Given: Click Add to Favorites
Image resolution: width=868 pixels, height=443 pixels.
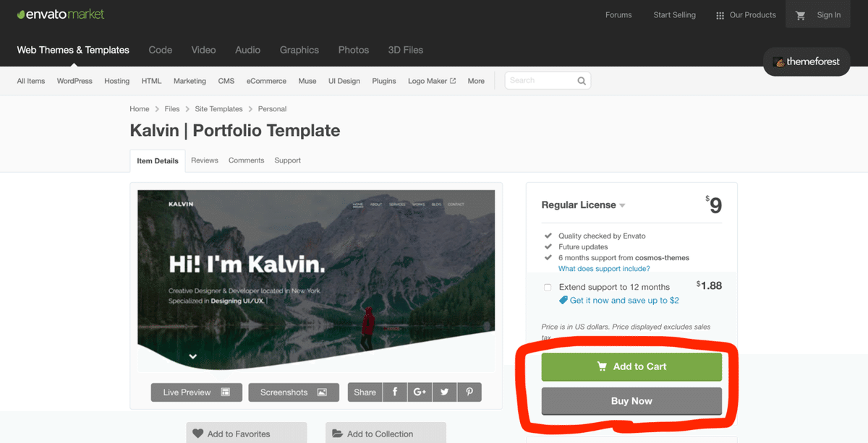Looking at the screenshot, I should click(247, 433).
